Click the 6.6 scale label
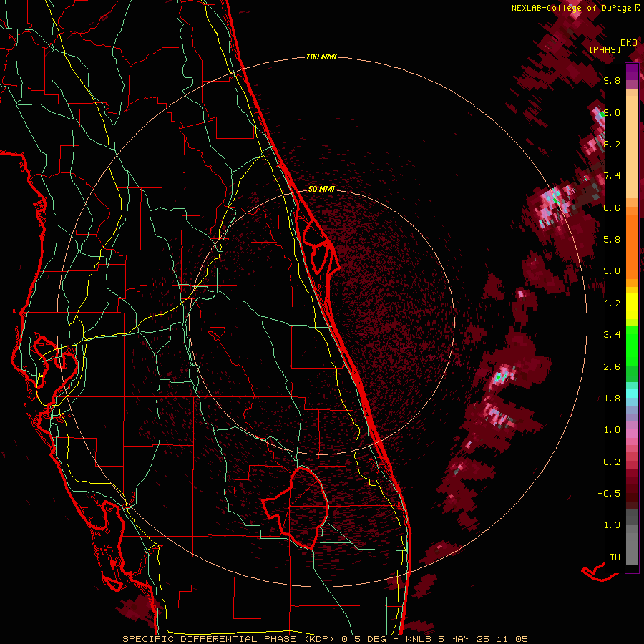 tap(612, 208)
